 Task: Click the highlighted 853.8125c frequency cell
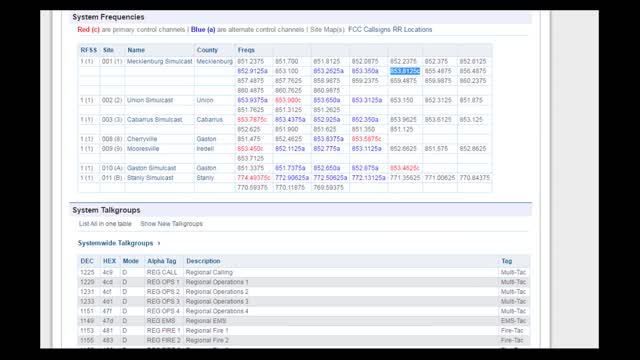(x=404, y=71)
